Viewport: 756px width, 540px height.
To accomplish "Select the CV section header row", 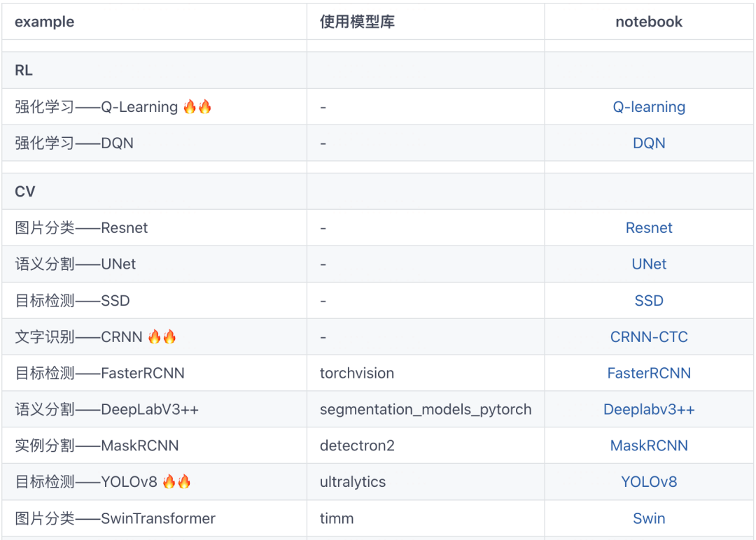I will point(25,192).
